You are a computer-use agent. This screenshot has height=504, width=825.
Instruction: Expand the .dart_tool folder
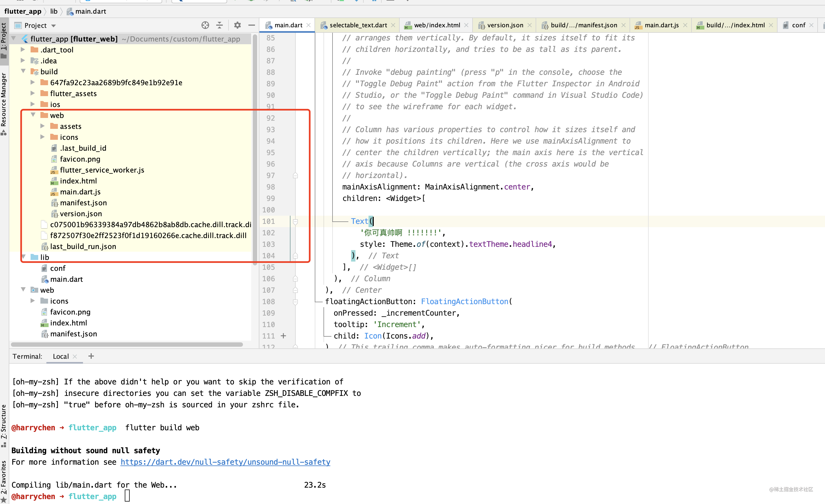click(23, 50)
